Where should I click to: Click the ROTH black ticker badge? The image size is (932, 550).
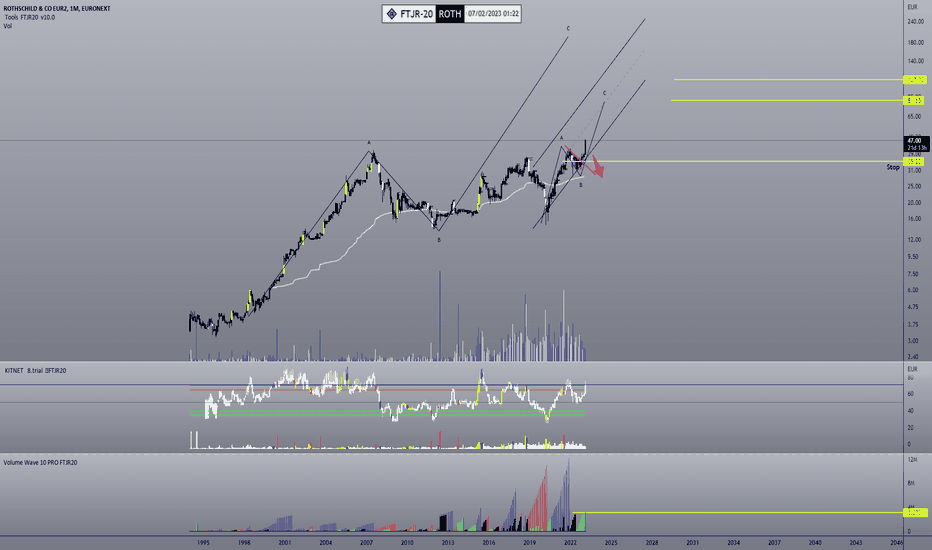tap(450, 14)
